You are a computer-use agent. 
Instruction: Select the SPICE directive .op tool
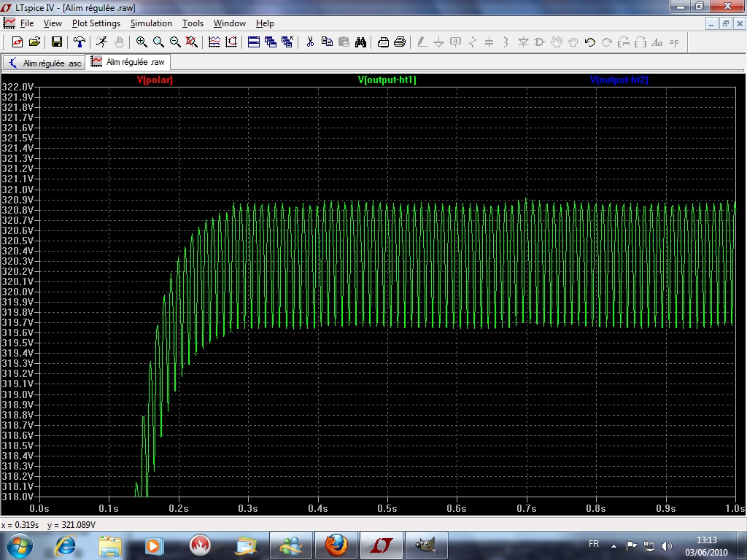[674, 42]
